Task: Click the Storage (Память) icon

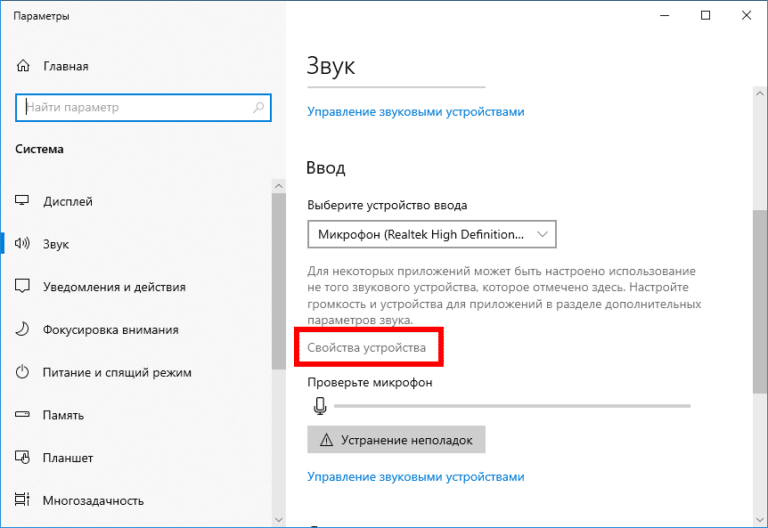Action: pyautogui.click(x=23, y=415)
